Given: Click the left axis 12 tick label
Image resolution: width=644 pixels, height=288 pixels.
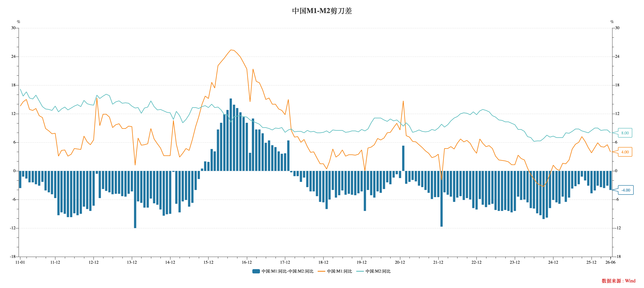Looking at the screenshot, I should [x=13, y=114].
